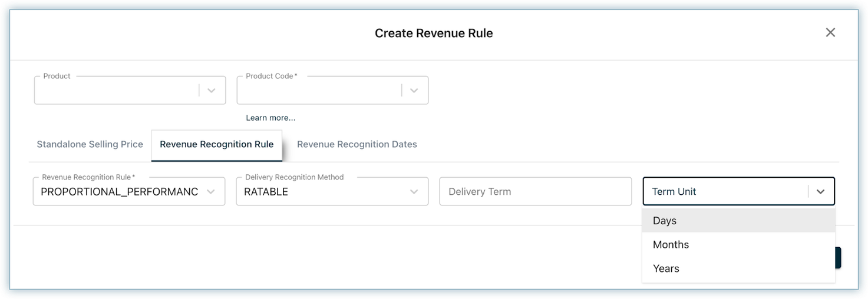Click the Term Unit placeholder text
The height and width of the screenshot is (299, 868).
674,192
